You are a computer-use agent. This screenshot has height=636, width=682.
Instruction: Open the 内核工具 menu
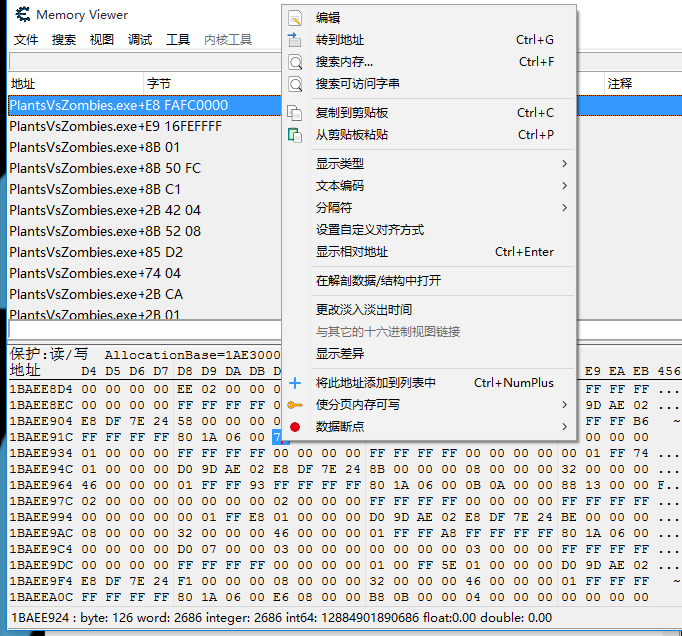[x=228, y=40]
